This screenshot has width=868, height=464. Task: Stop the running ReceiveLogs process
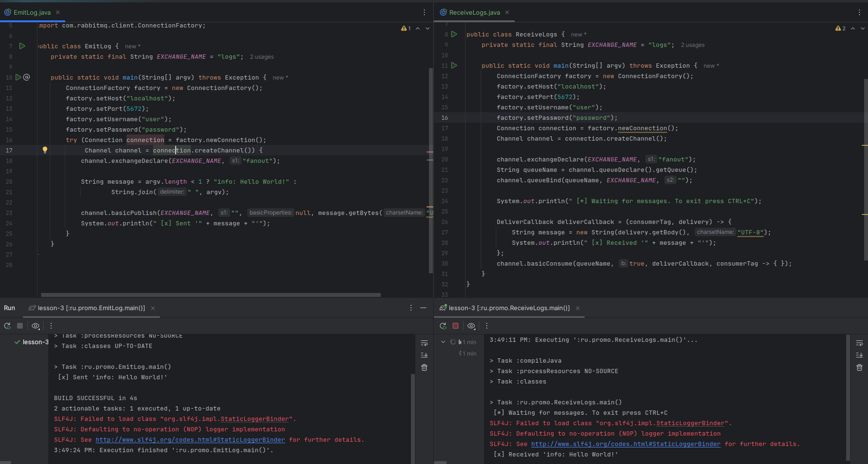click(456, 326)
